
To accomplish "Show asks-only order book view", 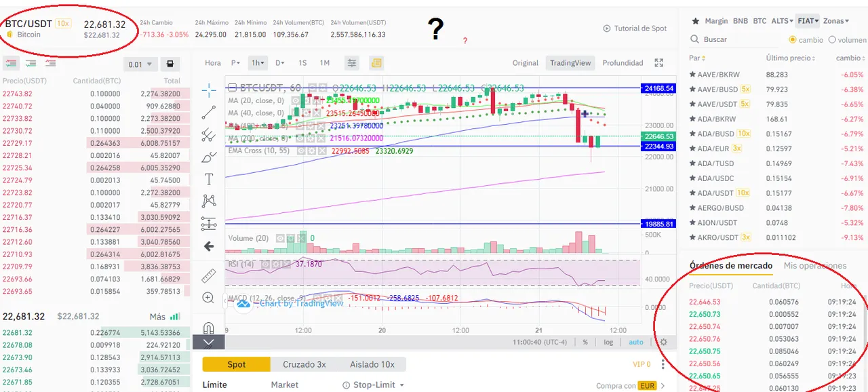I will [x=50, y=64].
